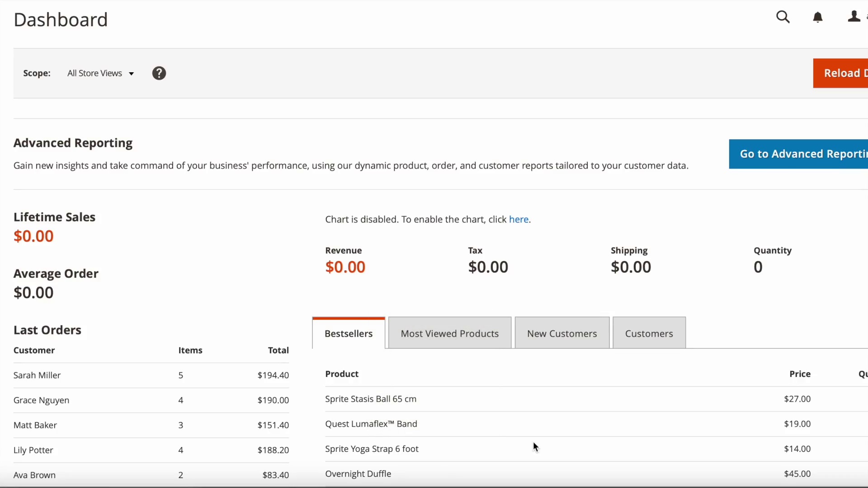Select the Bestsellers tab

349,333
